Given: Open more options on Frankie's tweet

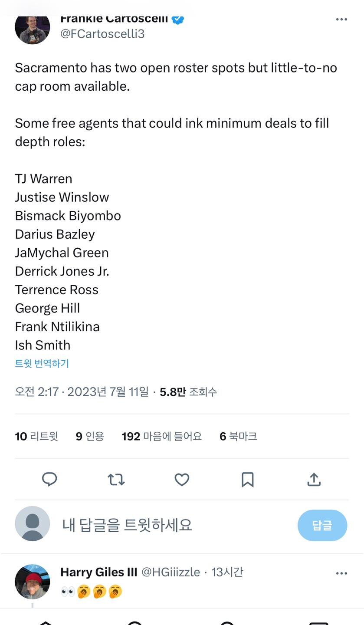Looking at the screenshot, I should pos(341,20).
